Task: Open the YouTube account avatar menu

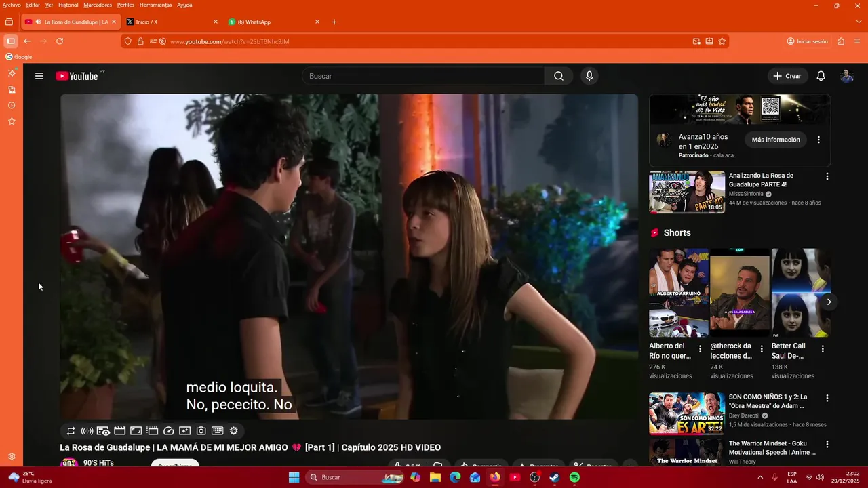Action: click(x=847, y=76)
